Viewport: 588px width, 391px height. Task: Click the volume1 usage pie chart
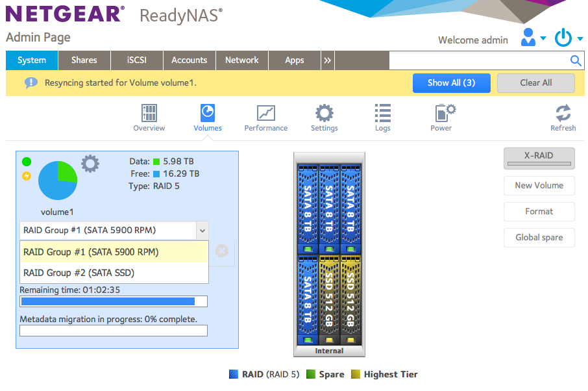[x=58, y=181]
